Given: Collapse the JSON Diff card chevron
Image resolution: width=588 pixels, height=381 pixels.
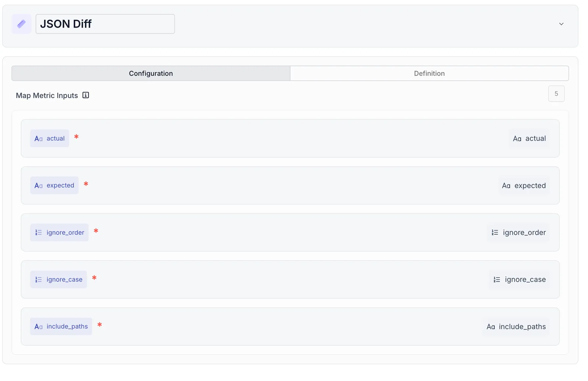Looking at the screenshot, I should click(561, 24).
